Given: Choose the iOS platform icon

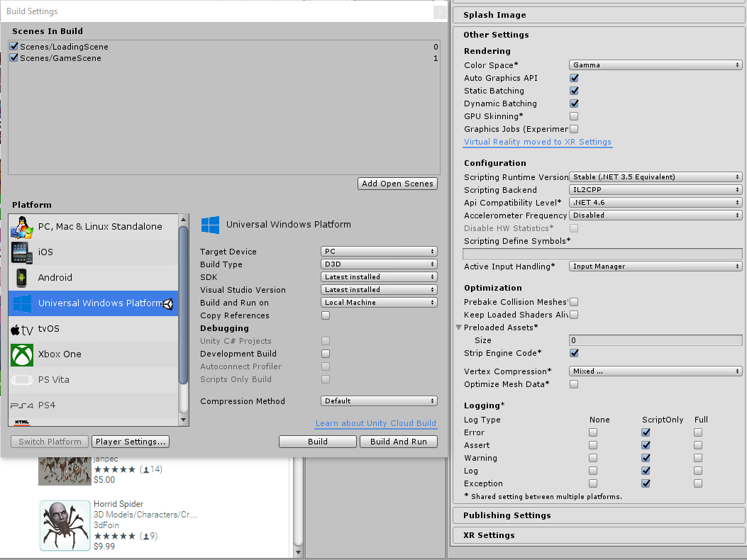Looking at the screenshot, I should pyautogui.click(x=22, y=252).
